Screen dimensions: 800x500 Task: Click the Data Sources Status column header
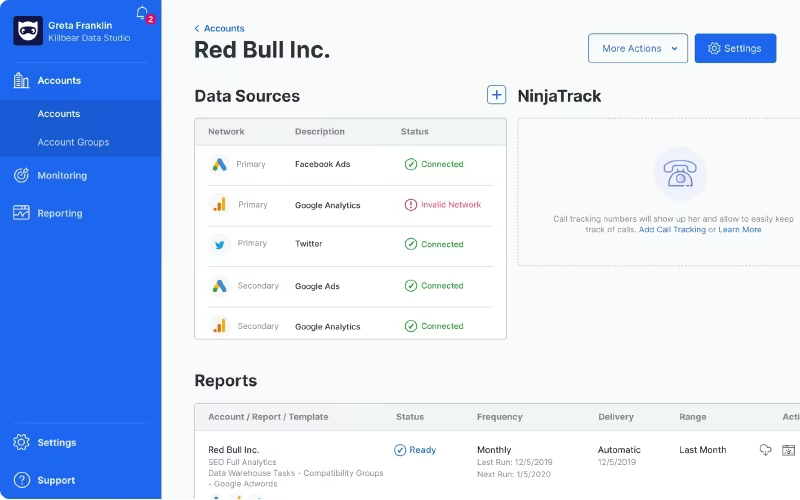414,132
